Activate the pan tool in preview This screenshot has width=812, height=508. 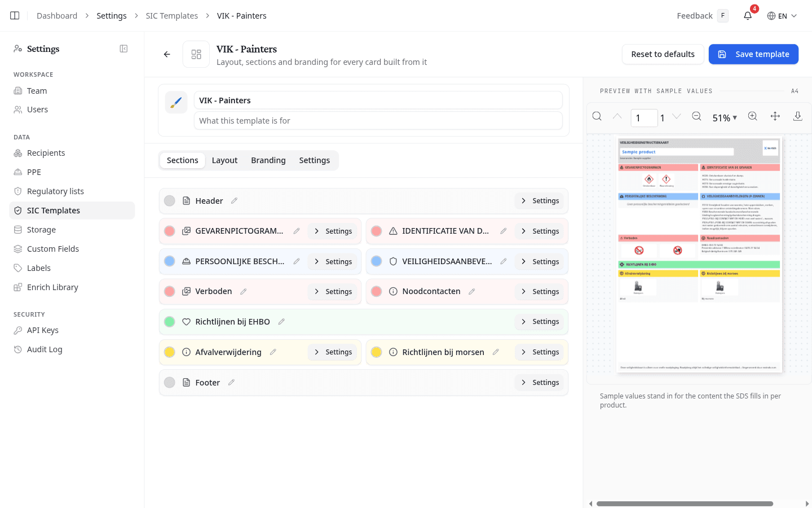tap(775, 117)
